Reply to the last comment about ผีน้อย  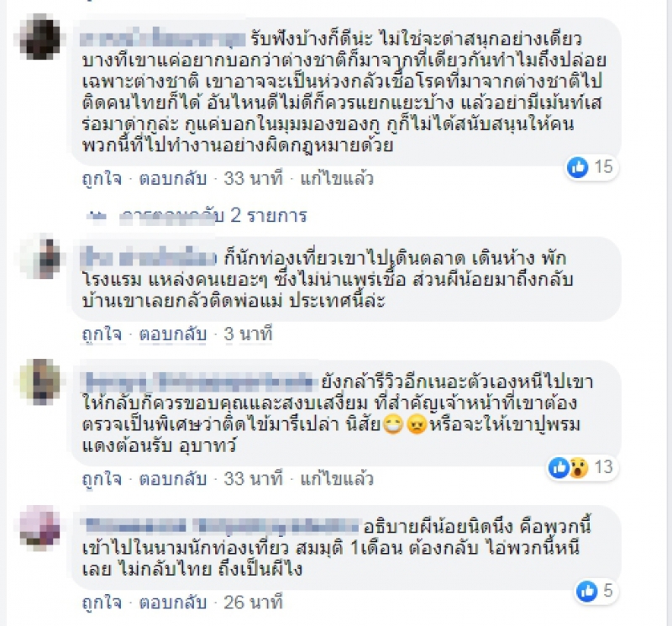pyautogui.click(x=173, y=602)
